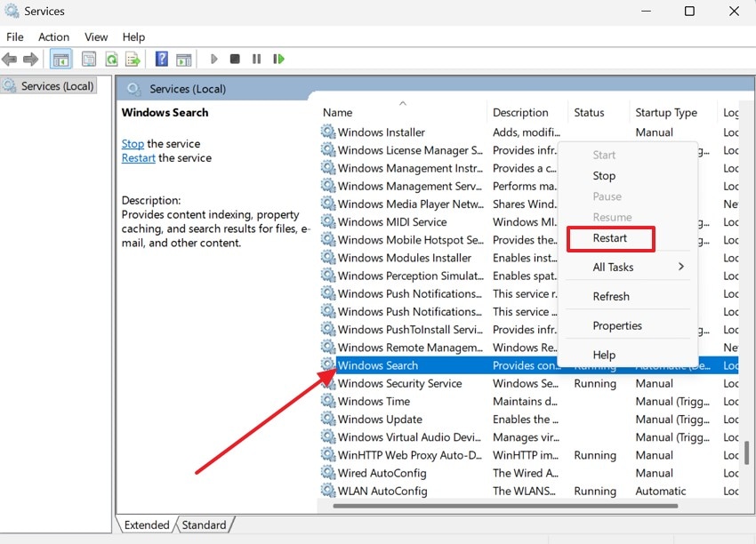
Task: Click the Restart the service link
Action: coord(138,157)
